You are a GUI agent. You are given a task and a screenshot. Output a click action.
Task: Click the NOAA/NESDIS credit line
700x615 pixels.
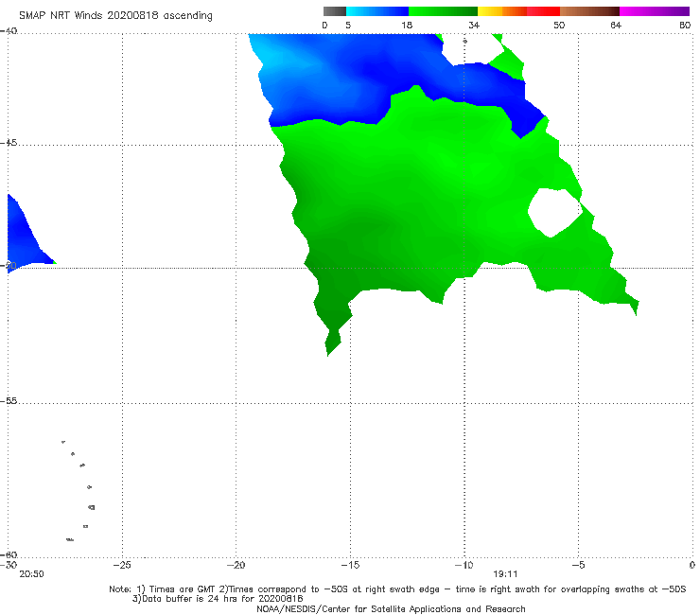pos(391,608)
